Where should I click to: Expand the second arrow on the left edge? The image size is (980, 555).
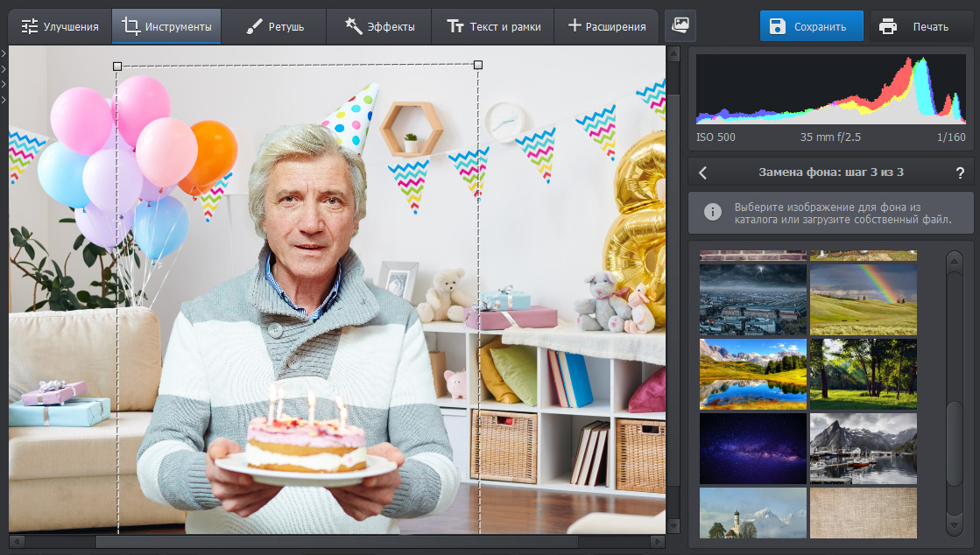tap(4, 69)
